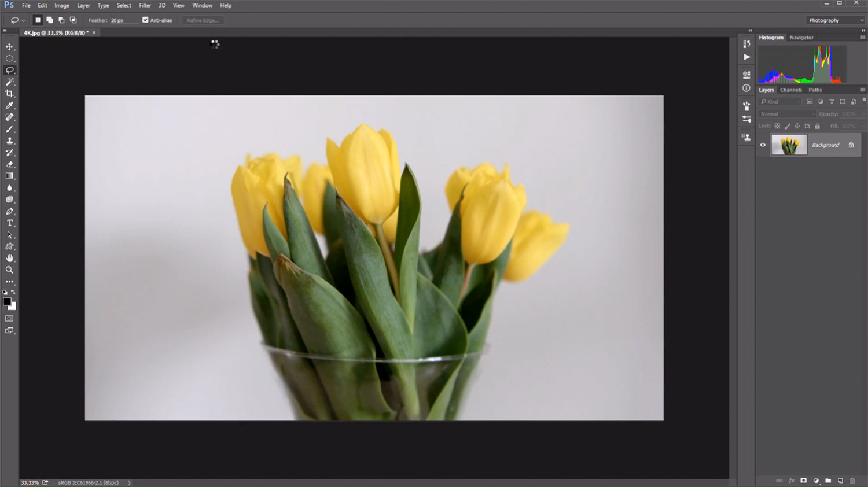Choose the Crop tool
Screen dimensions: 868x487
pyautogui.click(x=9, y=94)
